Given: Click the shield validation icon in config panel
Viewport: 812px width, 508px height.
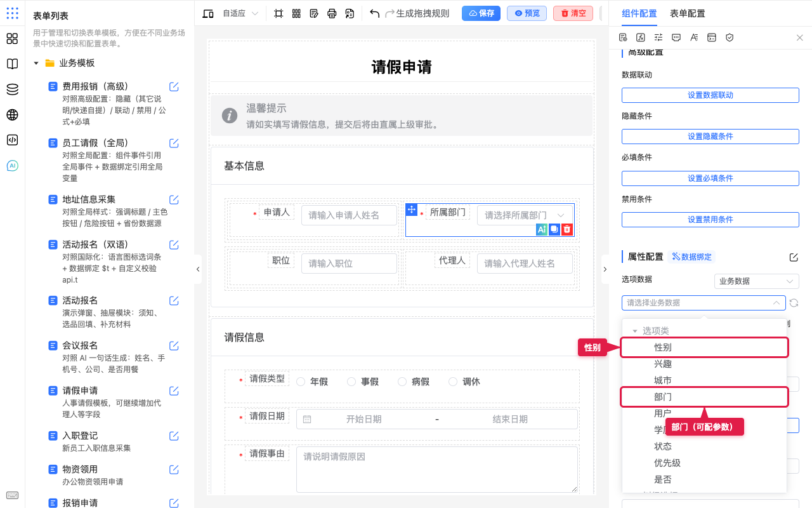Looking at the screenshot, I should (730, 37).
